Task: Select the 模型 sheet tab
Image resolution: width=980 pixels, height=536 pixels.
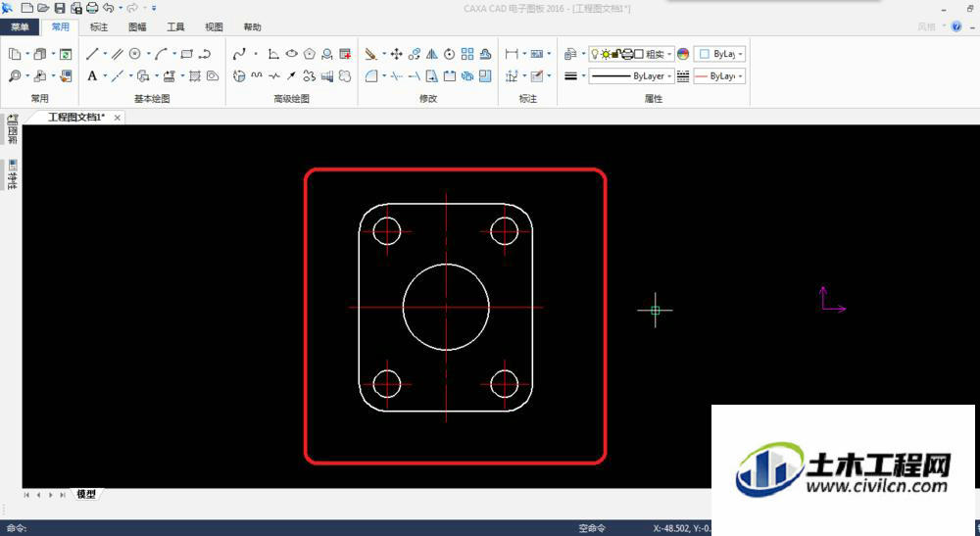Action: 86,494
